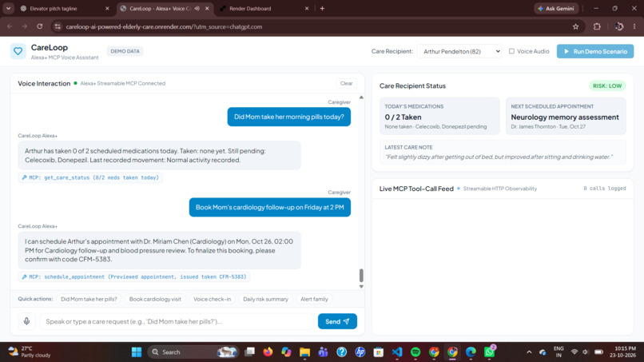The width and height of the screenshot is (644, 362).
Task: Open the taskbar clock and date
Action: coord(622,352)
